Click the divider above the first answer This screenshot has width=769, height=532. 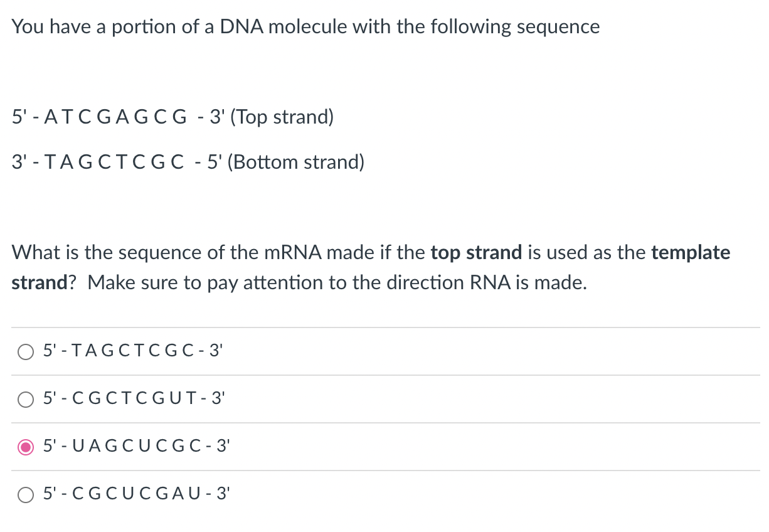click(384, 327)
